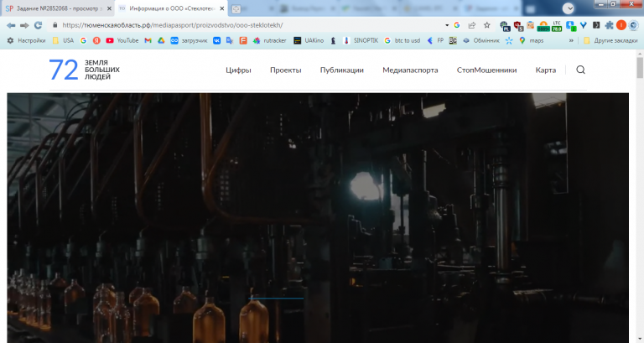Open the chess knight bookmark icon

tap(334, 40)
